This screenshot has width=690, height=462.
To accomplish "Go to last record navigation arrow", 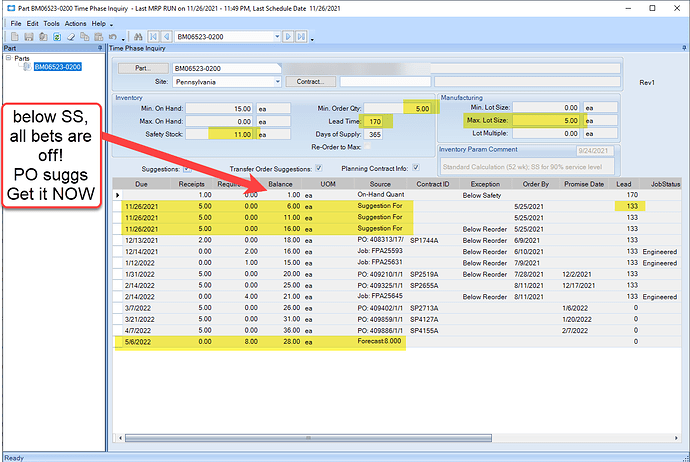I will 301,37.
